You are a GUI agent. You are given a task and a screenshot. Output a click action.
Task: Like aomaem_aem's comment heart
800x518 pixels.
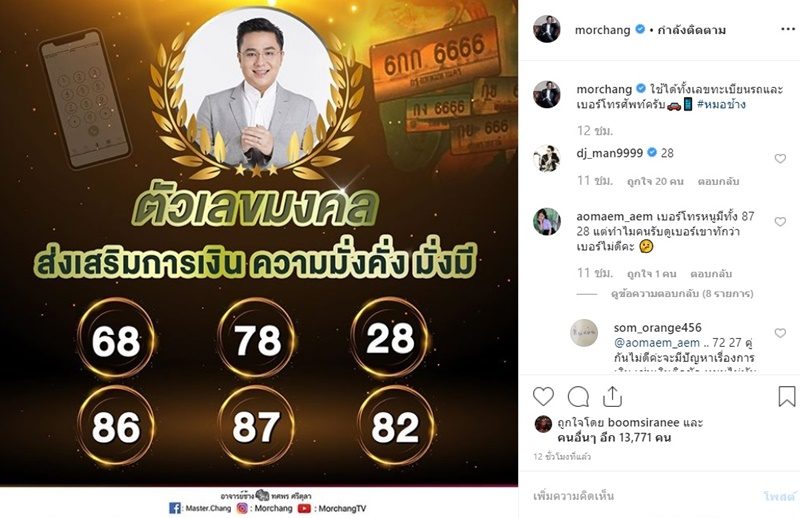click(780, 221)
